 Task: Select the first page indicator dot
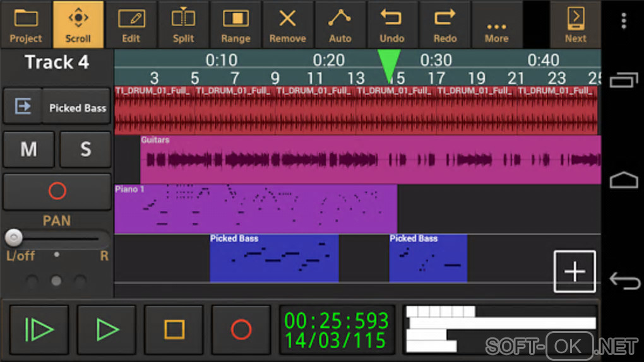pos(32,281)
